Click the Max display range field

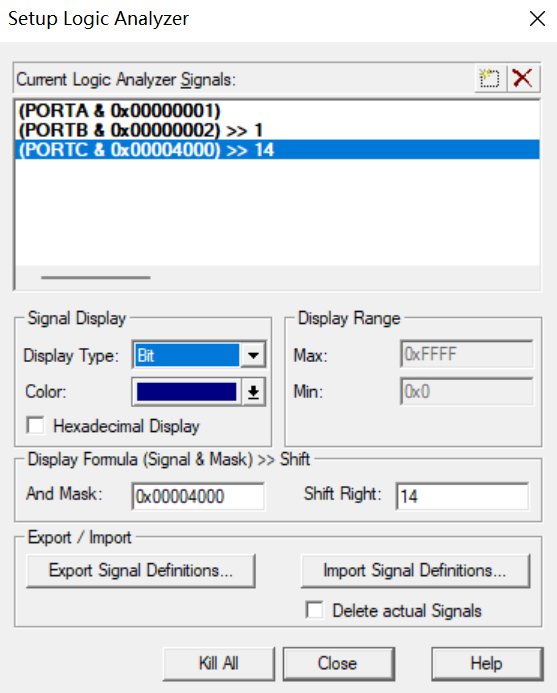click(x=466, y=354)
